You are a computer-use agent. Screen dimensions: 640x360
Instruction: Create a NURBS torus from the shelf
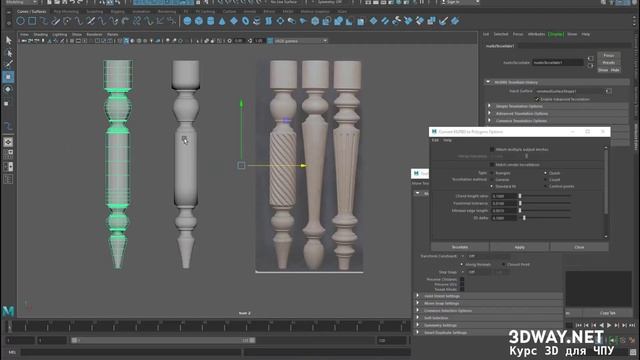[x=245, y=20]
